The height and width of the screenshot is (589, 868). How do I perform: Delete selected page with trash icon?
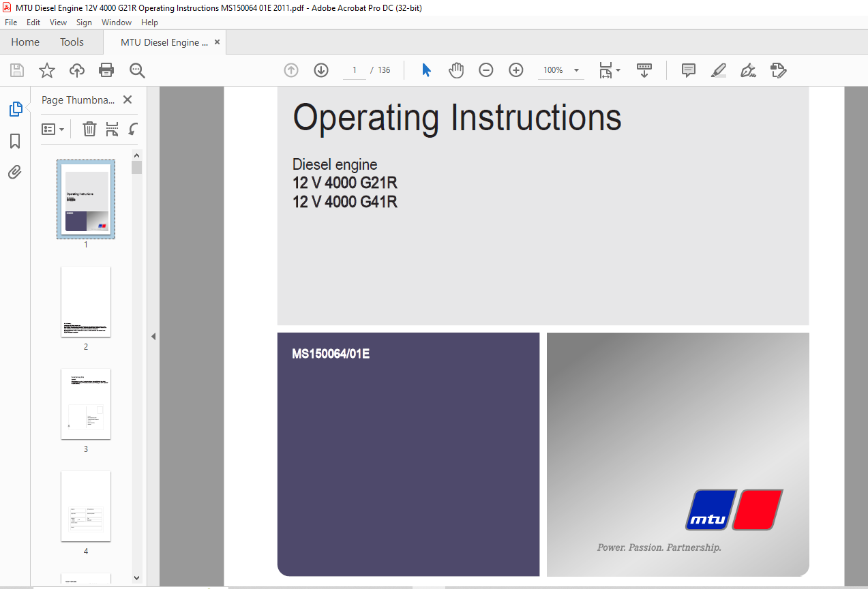(x=89, y=129)
